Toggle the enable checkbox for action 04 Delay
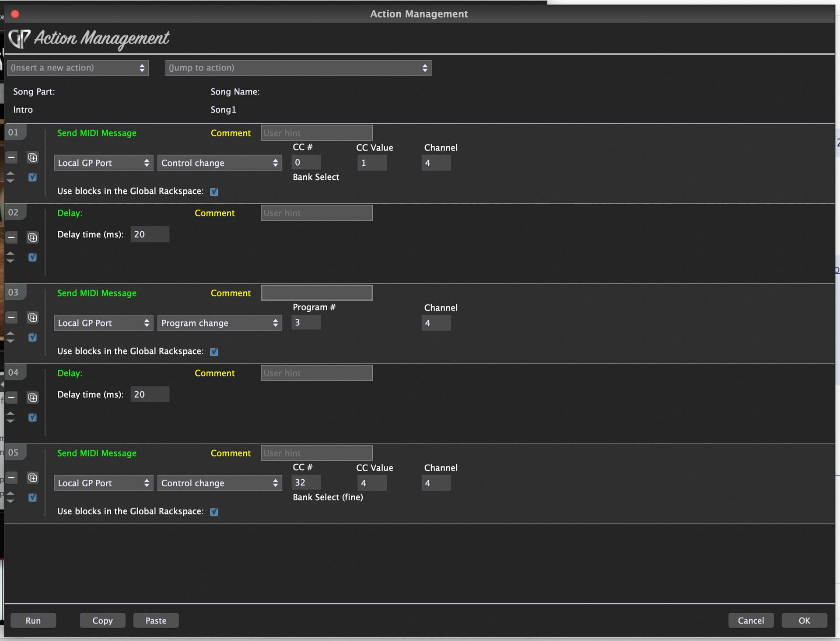840x641 pixels. point(32,417)
